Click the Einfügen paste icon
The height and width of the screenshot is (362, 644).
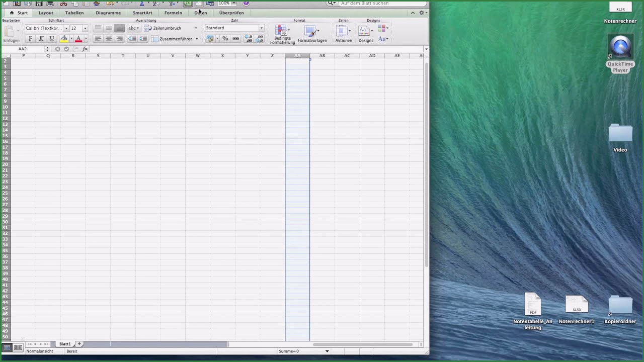pos(10,32)
